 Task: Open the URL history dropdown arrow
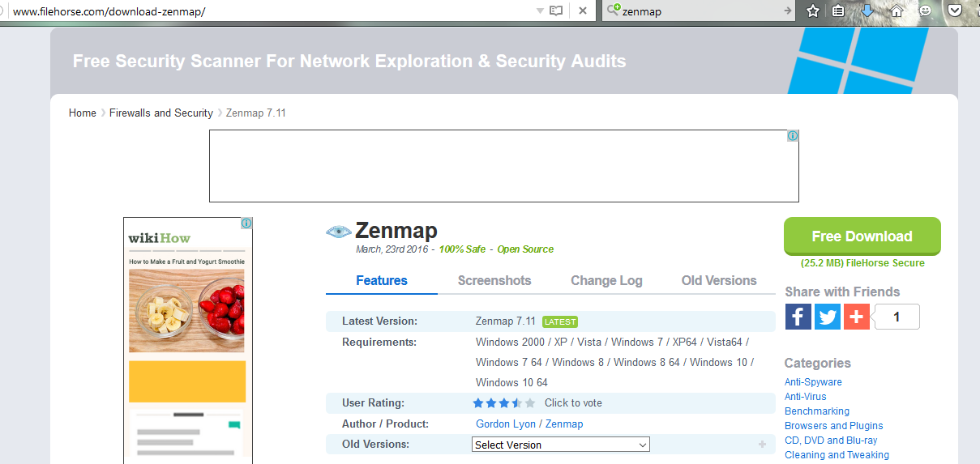pyautogui.click(x=540, y=11)
